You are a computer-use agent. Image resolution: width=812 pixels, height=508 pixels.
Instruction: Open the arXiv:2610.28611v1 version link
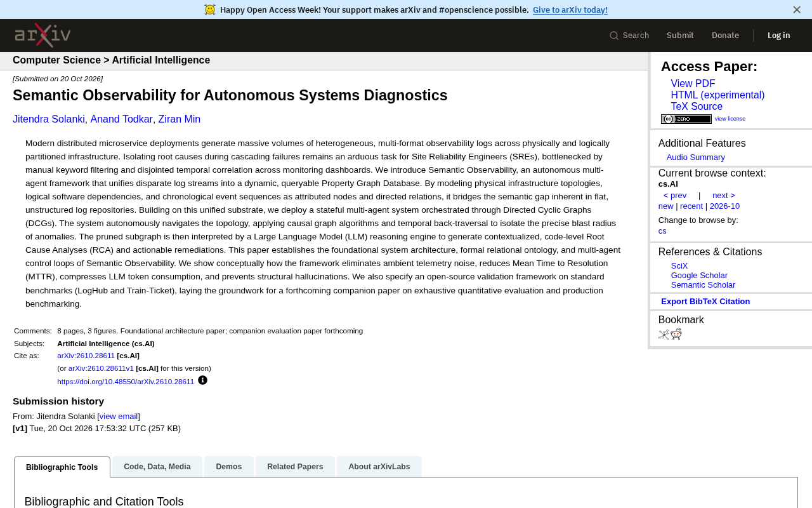coord(101,368)
